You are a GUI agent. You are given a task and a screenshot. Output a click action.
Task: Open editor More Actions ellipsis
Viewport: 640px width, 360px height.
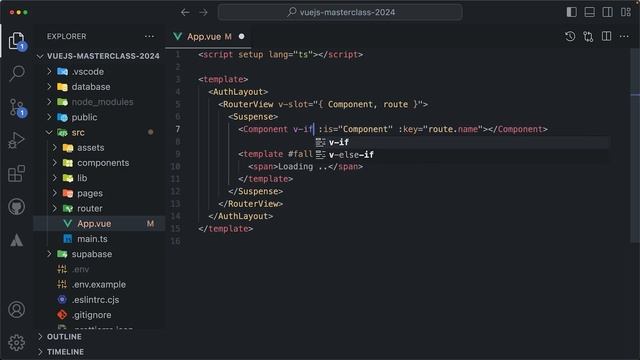(x=624, y=36)
